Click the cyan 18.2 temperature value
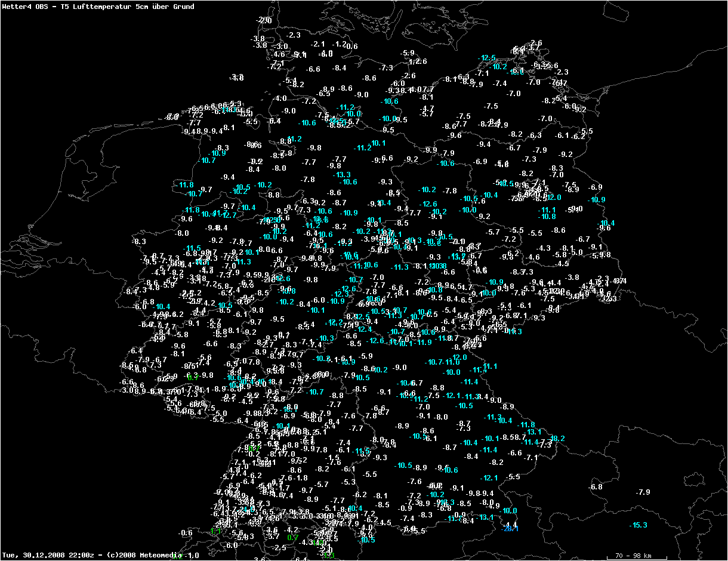This screenshot has height=561, width=728. [x=557, y=439]
